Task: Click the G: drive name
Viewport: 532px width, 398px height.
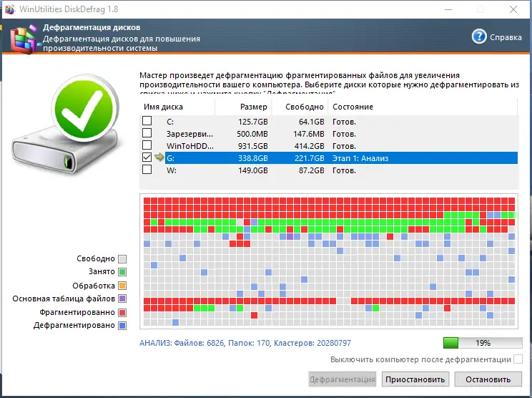Action: click(170, 158)
